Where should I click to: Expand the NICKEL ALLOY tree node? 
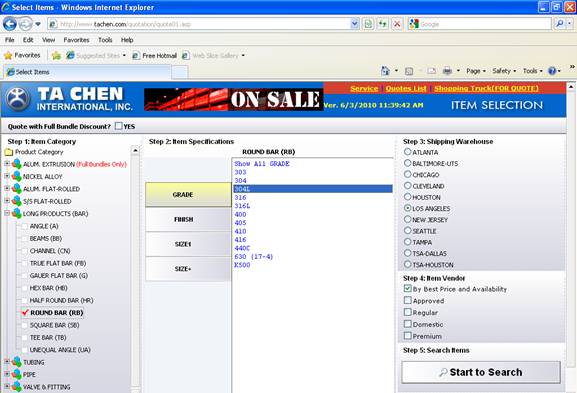tap(7, 176)
